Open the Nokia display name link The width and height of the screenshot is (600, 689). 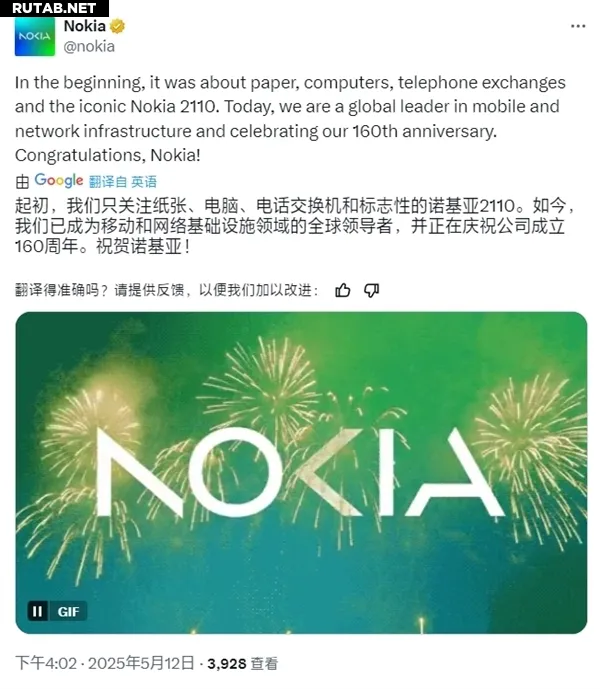click(84, 26)
